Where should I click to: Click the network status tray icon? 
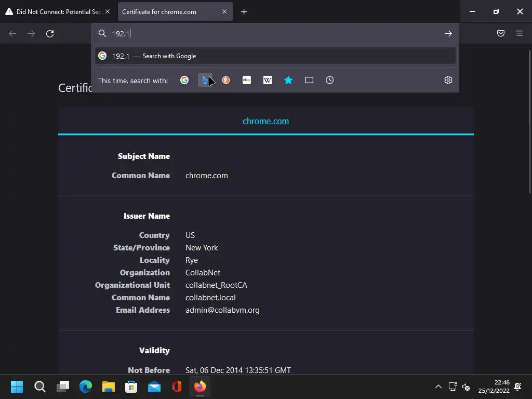(x=453, y=387)
